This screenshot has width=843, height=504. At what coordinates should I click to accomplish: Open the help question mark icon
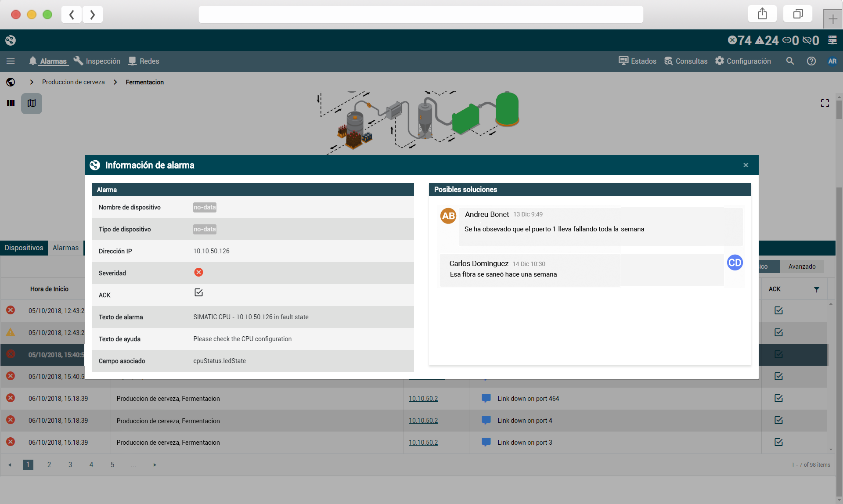point(811,61)
